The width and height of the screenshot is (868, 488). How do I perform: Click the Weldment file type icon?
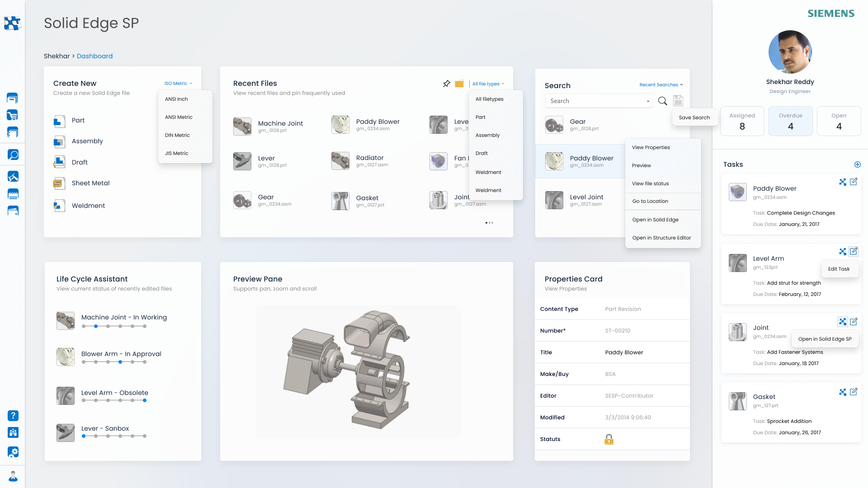point(59,206)
